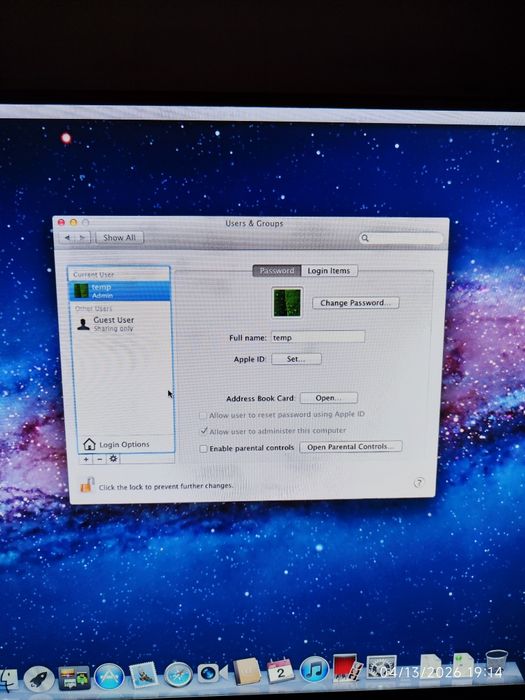Viewport: 525px width, 700px height.
Task: Click the Show All button
Action: click(x=120, y=238)
